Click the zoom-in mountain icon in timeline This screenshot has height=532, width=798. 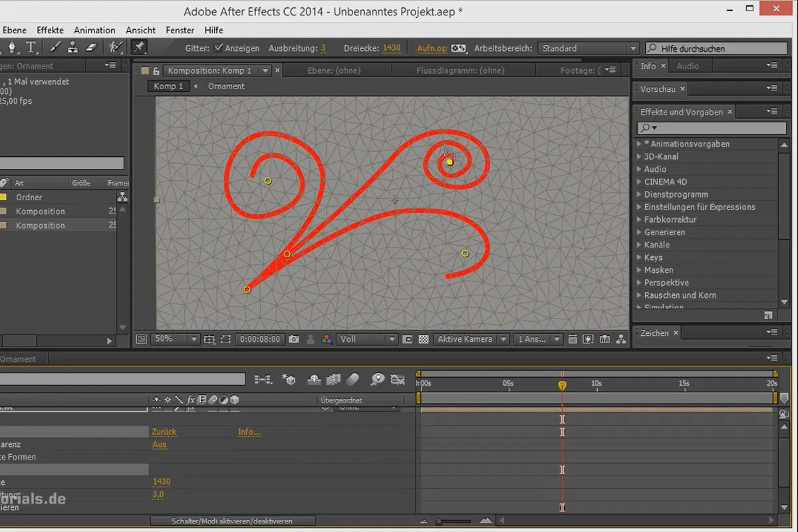(x=486, y=521)
